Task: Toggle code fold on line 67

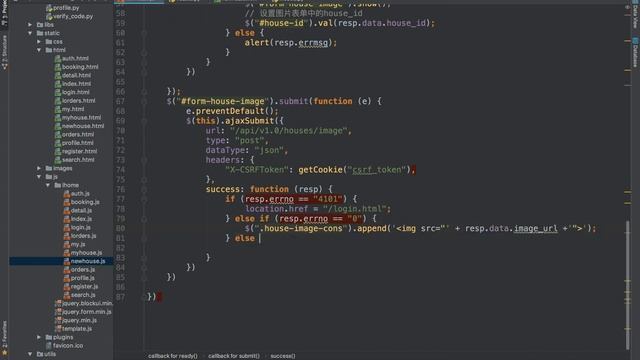Action: (x=144, y=101)
